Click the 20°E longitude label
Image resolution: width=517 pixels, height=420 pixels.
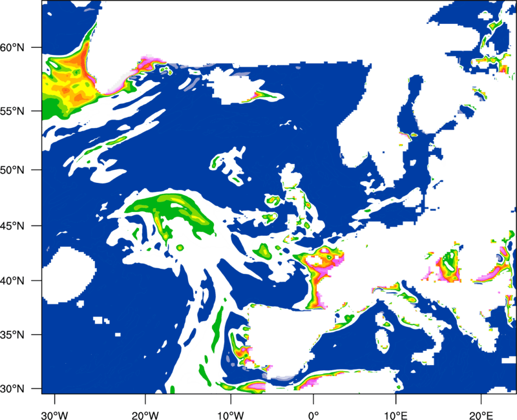[481, 415]
